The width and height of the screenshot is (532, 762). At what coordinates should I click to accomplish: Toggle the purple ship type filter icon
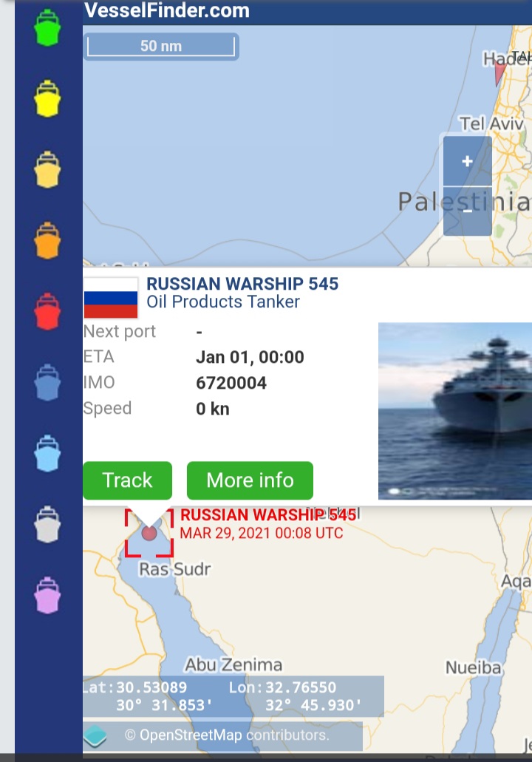click(x=47, y=595)
